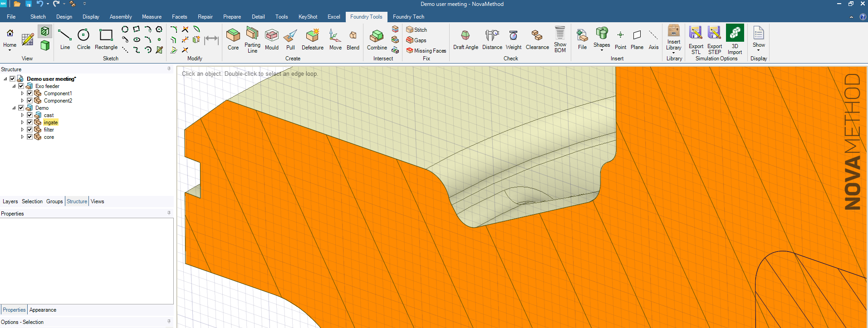Click the Combine intersect tool
Screen dimensions: 868x328
377,39
